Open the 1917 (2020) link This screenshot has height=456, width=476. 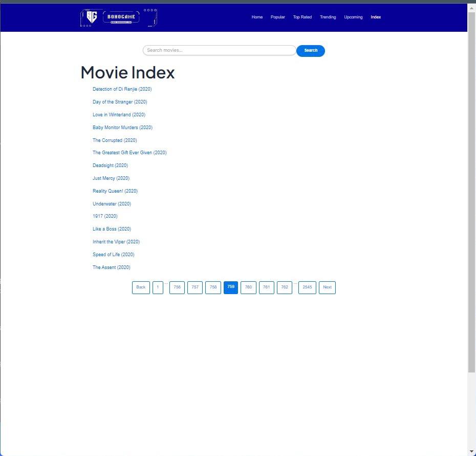[105, 216]
